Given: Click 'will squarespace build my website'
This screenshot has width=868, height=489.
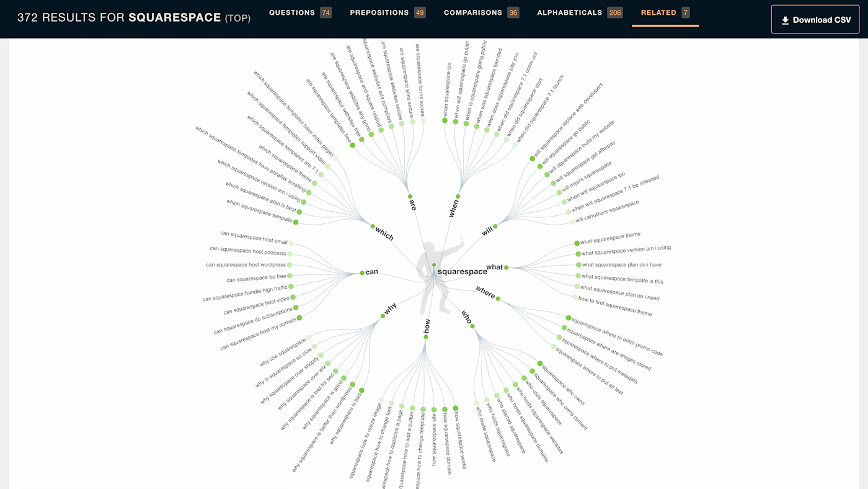Looking at the screenshot, I should (x=582, y=146).
